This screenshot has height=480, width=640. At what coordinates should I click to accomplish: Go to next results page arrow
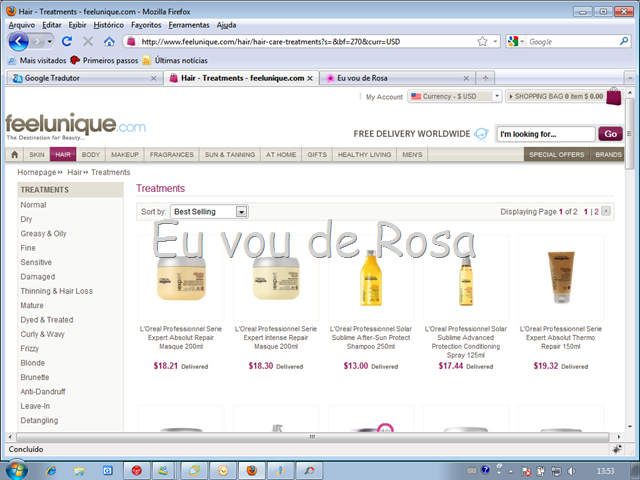606,211
